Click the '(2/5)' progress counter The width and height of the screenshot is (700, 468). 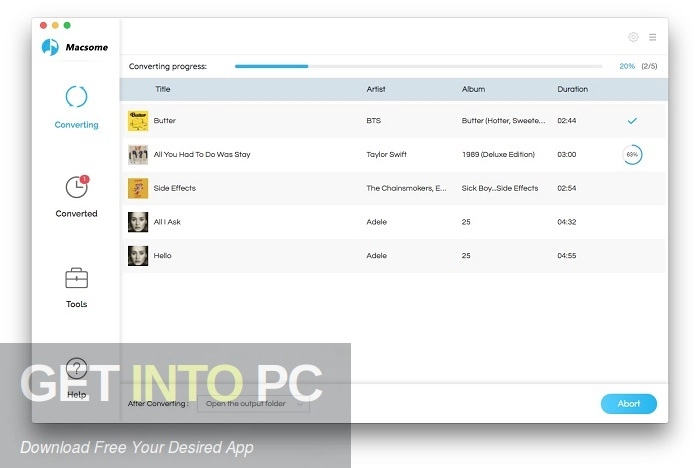click(x=649, y=66)
